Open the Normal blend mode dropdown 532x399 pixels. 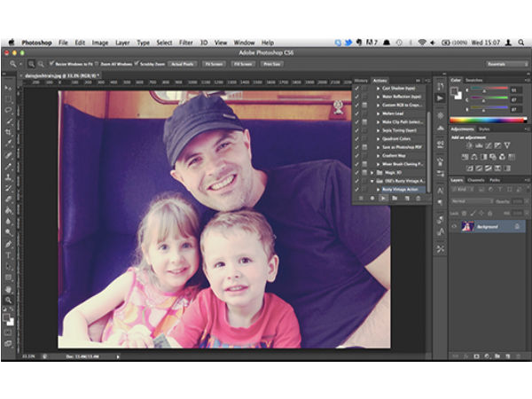tap(471, 200)
